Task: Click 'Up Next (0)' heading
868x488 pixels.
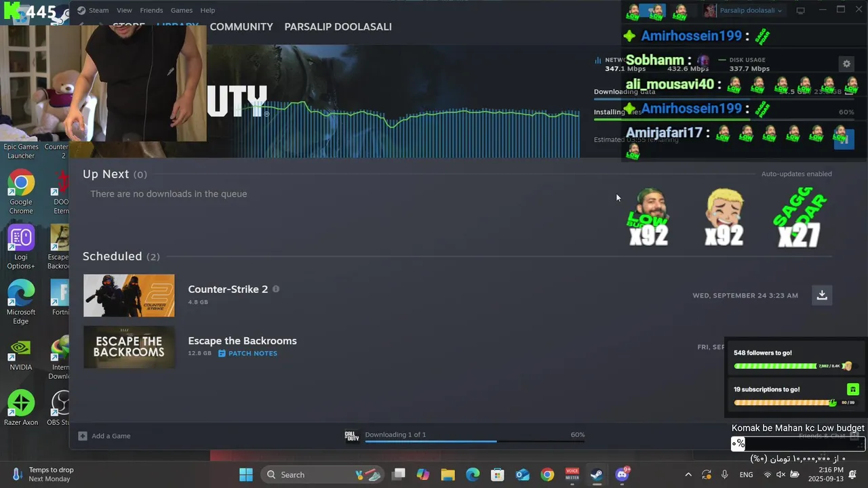Action: pyautogui.click(x=115, y=174)
